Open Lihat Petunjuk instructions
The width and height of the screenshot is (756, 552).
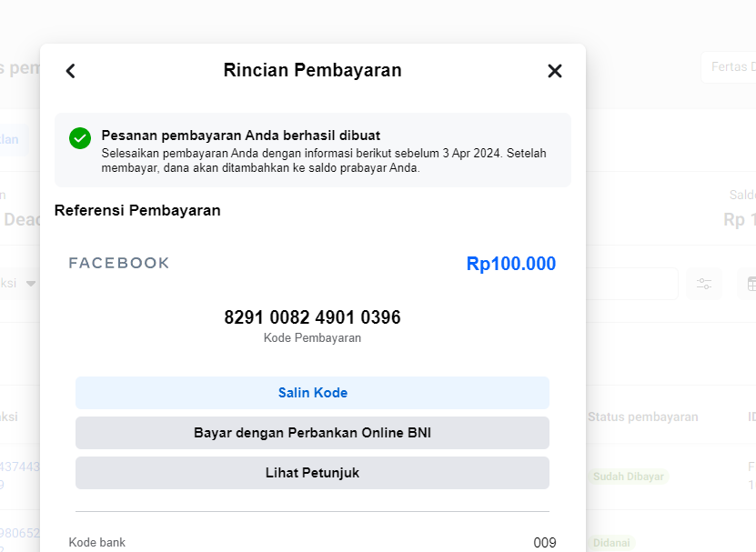pyautogui.click(x=312, y=473)
